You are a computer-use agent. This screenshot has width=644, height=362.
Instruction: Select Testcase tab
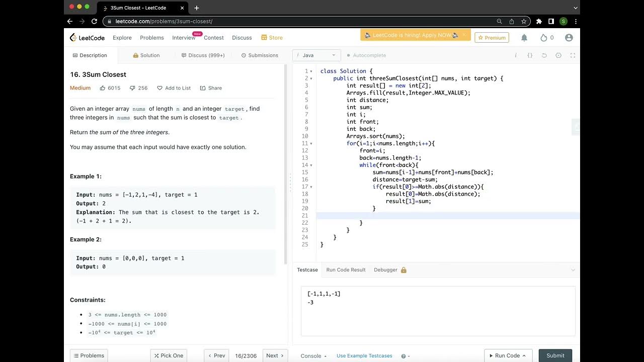coord(307,270)
